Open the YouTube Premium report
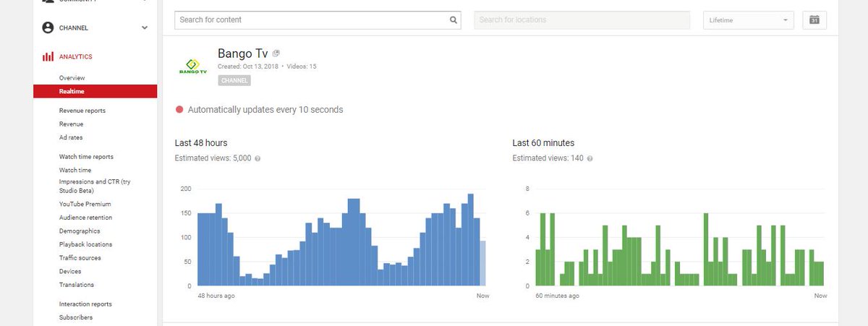 pos(85,204)
